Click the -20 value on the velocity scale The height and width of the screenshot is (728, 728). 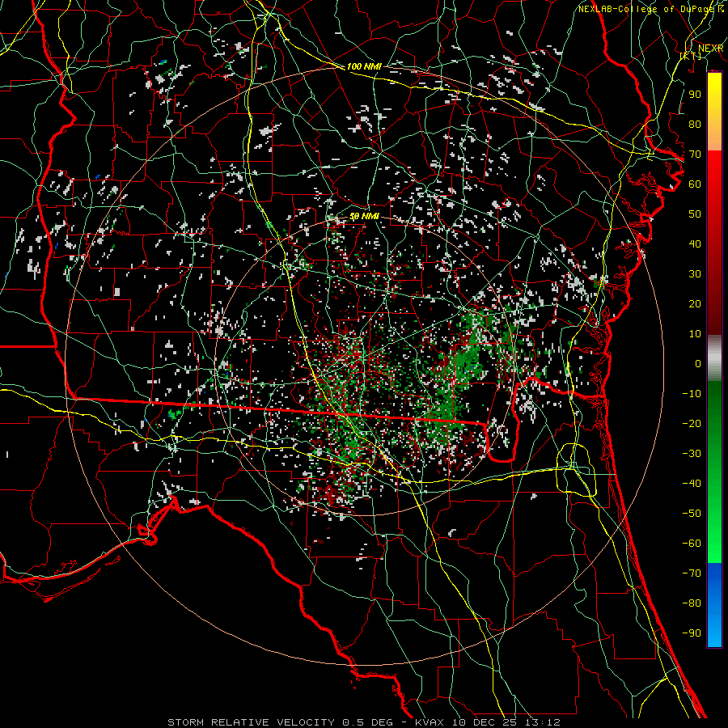(692, 423)
